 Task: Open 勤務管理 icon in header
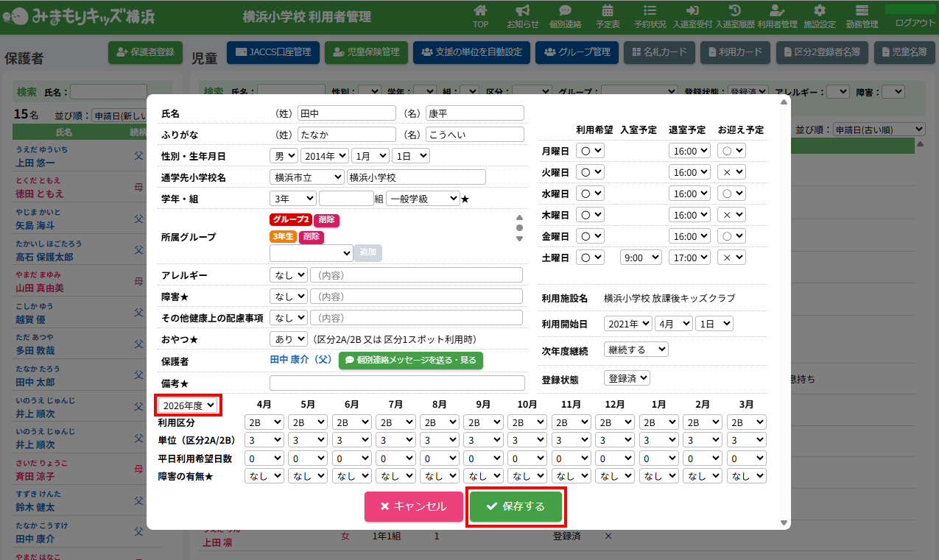862,11
